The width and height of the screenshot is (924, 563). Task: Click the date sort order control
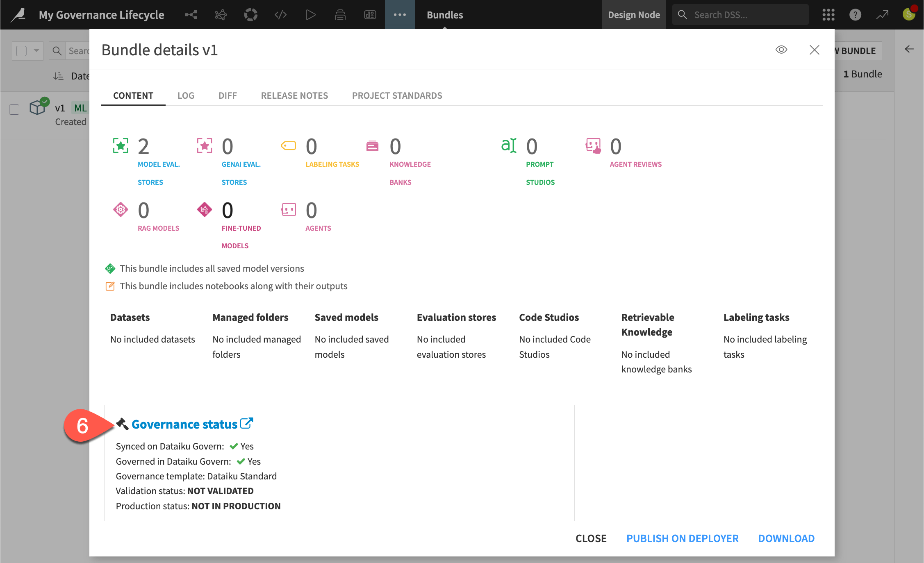[x=58, y=76]
